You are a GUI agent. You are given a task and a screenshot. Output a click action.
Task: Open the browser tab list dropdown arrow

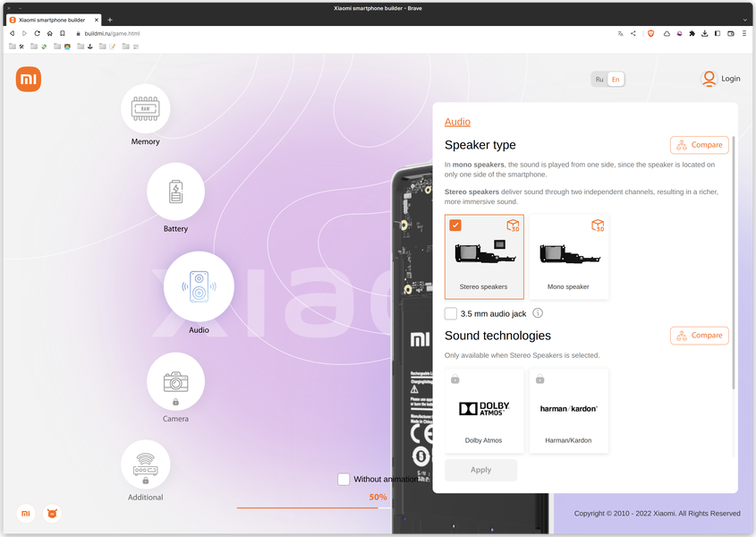pyautogui.click(x=745, y=20)
